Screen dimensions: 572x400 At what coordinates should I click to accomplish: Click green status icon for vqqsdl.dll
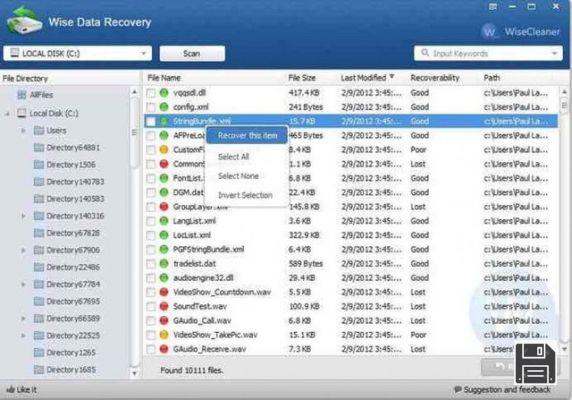(164, 93)
